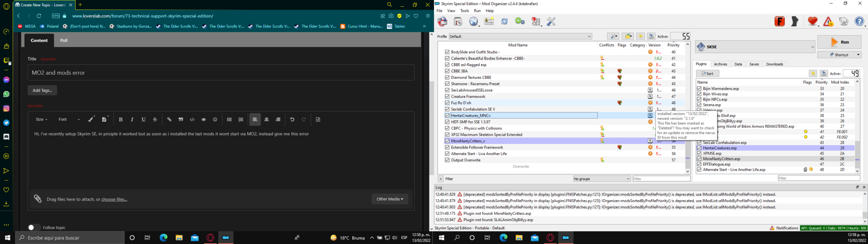Refresh the mod list in Mod Organizer
Viewport: 868px width, 244px height.
click(x=505, y=21)
